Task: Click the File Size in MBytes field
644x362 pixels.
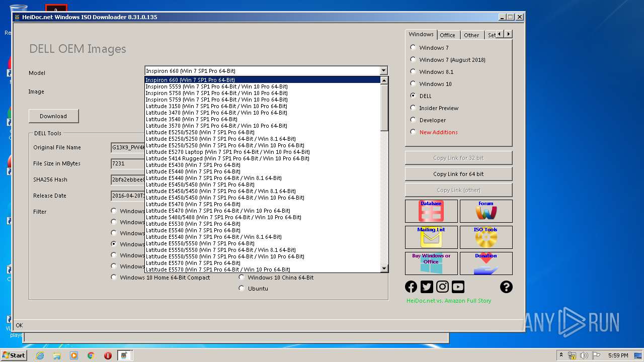Action: pos(128,163)
